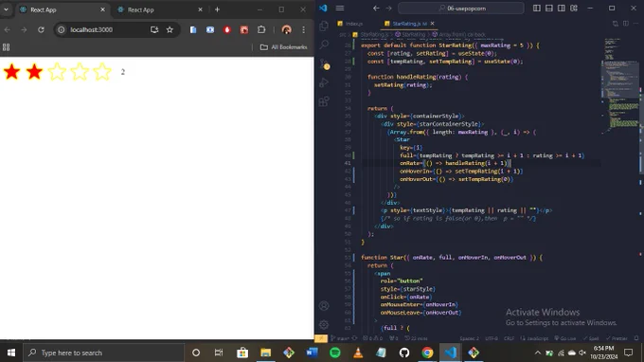
Task: Open errors and warnings count in status bar
Action: click(x=372, y=338)
